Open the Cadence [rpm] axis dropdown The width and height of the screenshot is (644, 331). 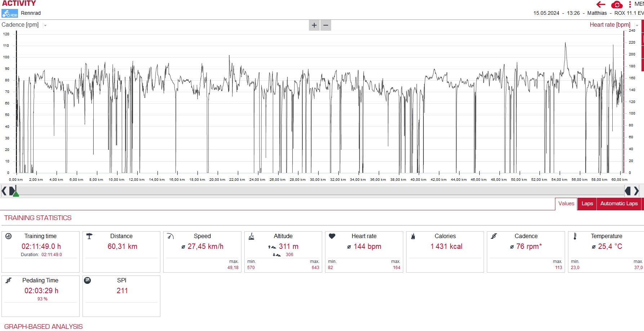point(45,25)
